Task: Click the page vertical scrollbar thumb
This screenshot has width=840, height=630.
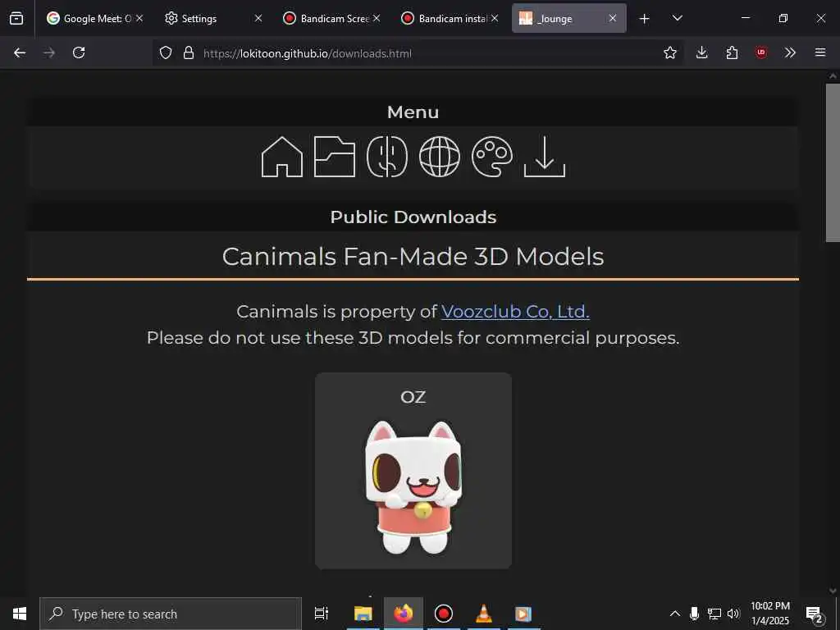Action: point(833,162)
